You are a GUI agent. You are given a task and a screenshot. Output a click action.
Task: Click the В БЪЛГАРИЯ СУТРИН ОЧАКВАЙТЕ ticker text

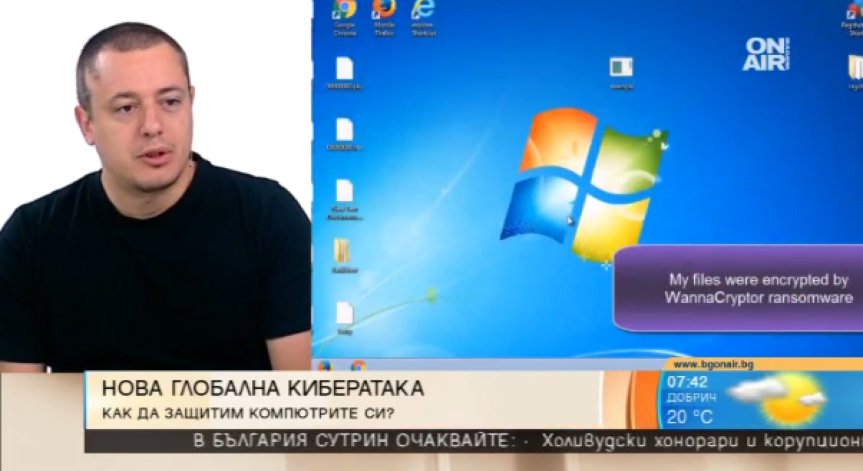(353, 441)
